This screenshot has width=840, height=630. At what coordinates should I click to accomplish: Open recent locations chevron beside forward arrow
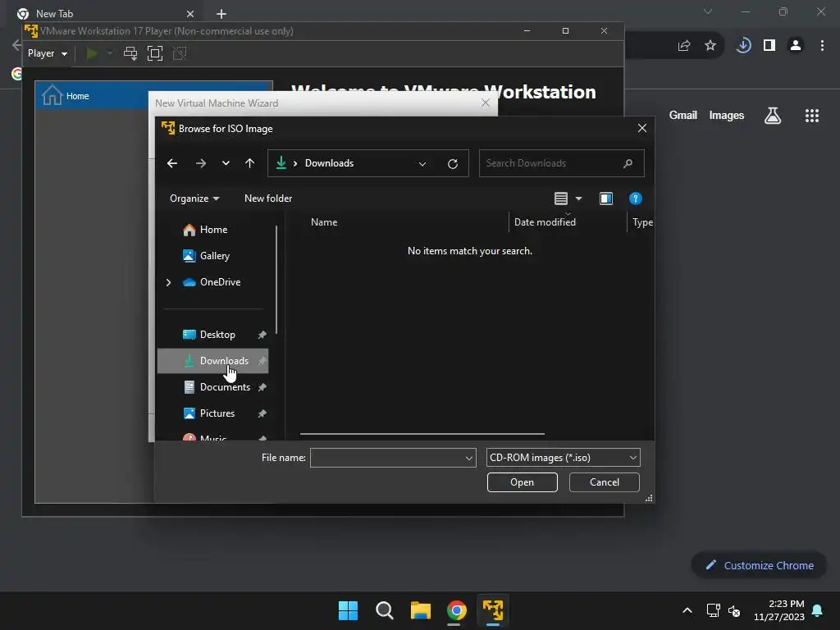[226, 163]
